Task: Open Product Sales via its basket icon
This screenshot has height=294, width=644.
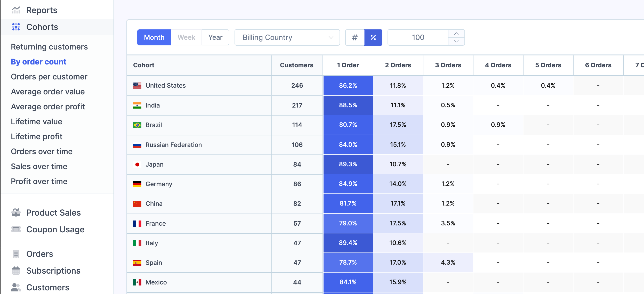Action: pyautogui.click(x=16, y=213)
